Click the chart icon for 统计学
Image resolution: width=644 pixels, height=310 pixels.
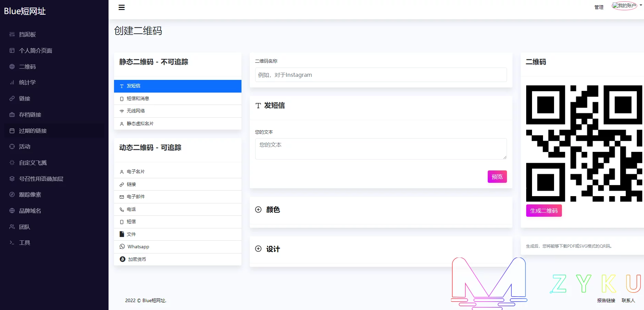click(x=12, y=83)
